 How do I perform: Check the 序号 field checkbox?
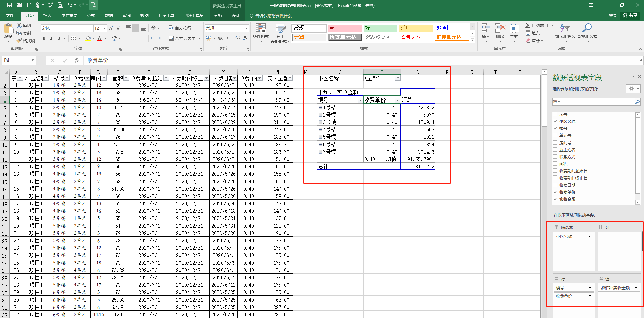click(555, 114)
